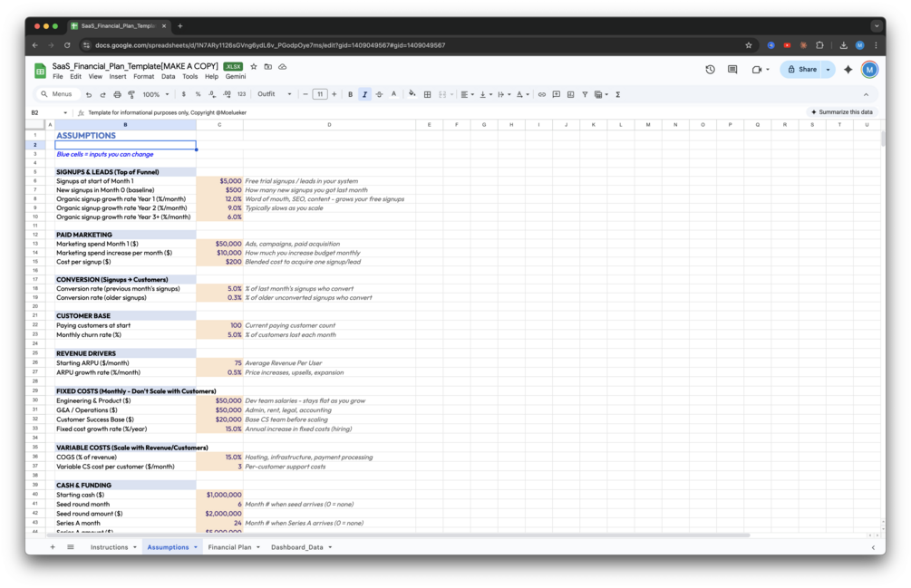This screenshot has height=588, width=911.
Task: Add a new sheet
Action: click(x=53, y=547)
